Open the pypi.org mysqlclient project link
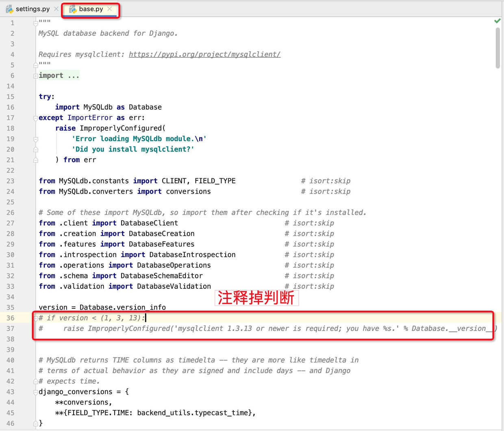Viewport: 504px width, 431px height. pyautogui.click(x=204, y=54)
